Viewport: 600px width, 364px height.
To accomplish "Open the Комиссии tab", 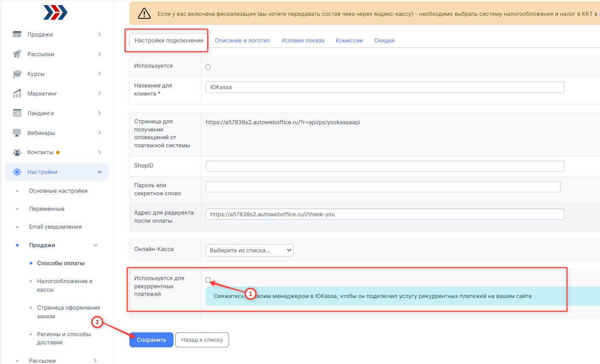I will [349, 41].
